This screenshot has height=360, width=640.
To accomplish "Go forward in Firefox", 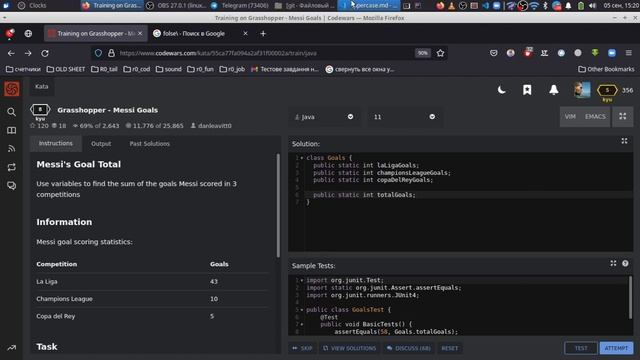I will (28, 53).
